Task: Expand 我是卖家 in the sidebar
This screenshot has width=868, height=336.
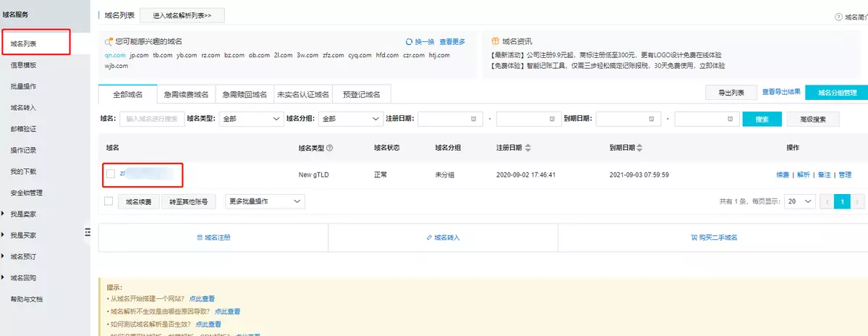Action: tap(22, 214)
